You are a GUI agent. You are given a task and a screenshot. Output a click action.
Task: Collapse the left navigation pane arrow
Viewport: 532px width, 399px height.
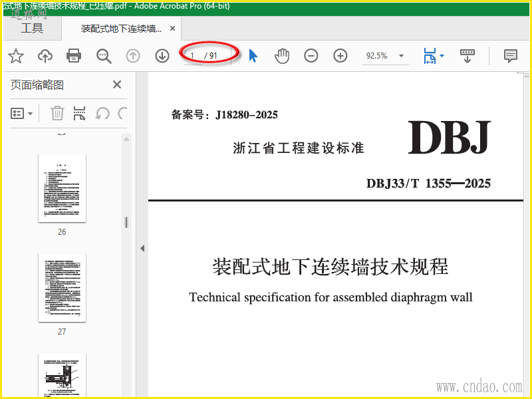(x=142, y=248)
